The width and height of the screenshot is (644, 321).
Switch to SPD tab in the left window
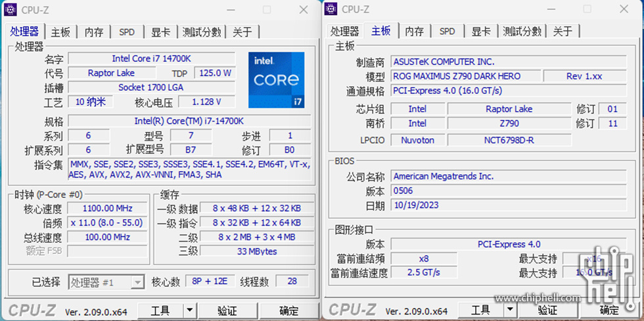pos(127,32)
